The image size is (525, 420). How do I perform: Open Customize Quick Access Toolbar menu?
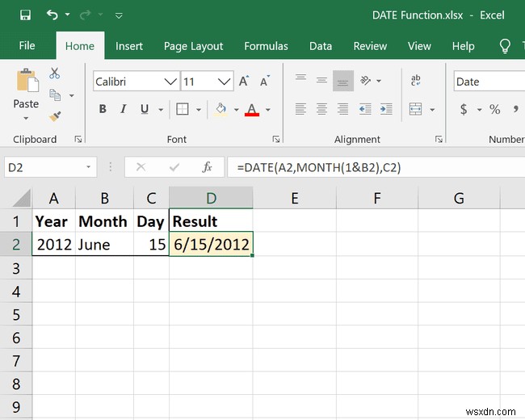click(x=119, y=15)
